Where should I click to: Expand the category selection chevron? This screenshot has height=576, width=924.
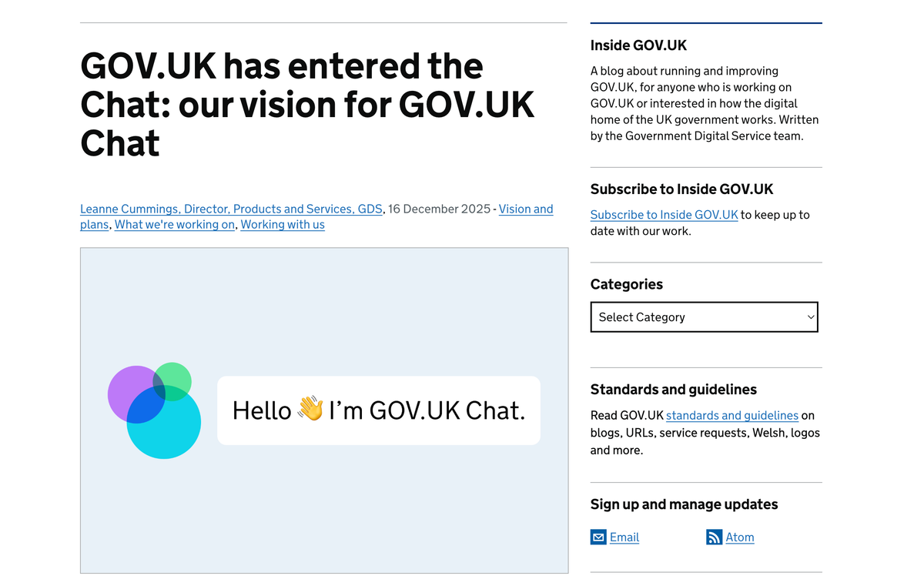(810, 316)
